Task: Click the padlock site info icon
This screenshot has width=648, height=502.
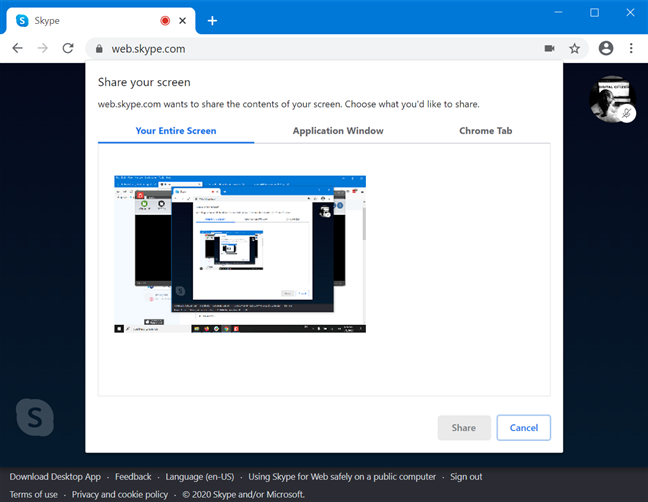Action: tap(99, 49)
